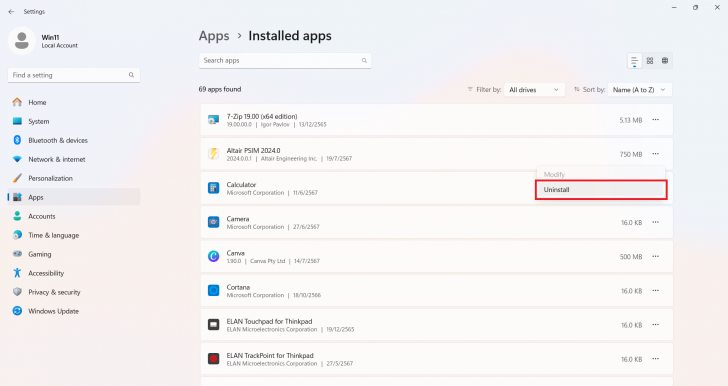This screenshot has height=386, width=728.
Task: Open more options for Canva
Action: (656, 256)
